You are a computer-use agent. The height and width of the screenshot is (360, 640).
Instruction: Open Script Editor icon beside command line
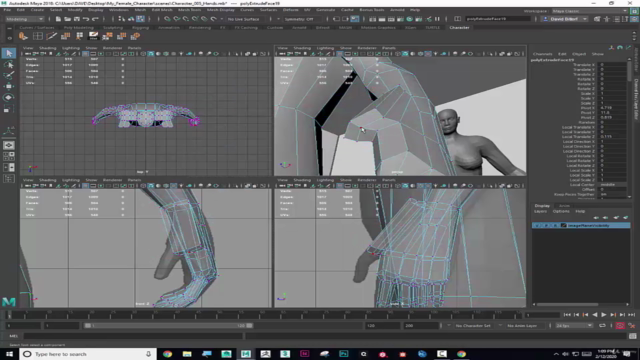pos(633,336)
